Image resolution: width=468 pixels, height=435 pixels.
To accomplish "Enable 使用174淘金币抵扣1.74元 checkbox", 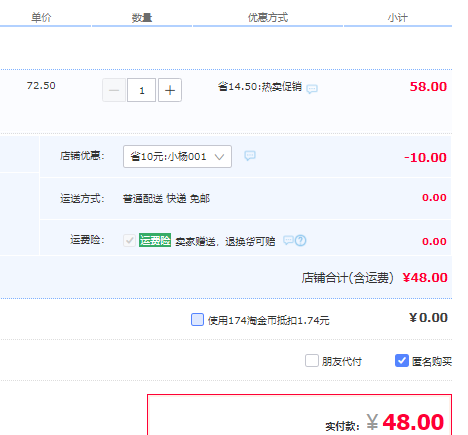I will (x=197, y=319).
